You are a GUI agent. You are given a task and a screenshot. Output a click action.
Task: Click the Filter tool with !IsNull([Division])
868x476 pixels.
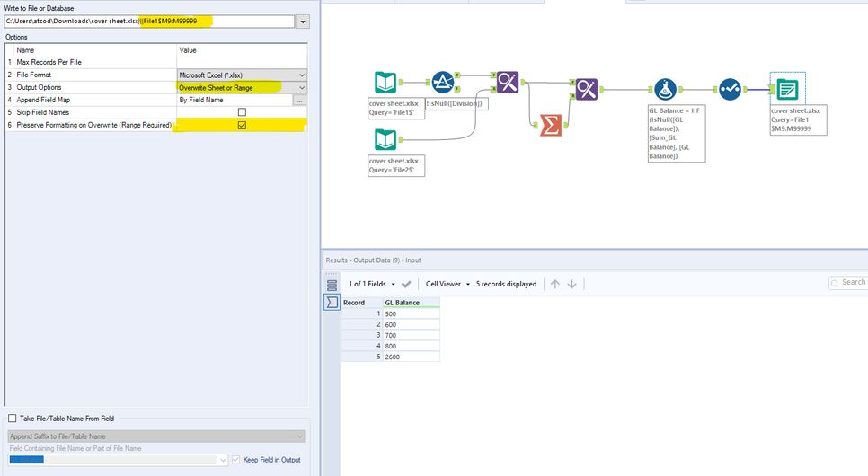[443, 83]
